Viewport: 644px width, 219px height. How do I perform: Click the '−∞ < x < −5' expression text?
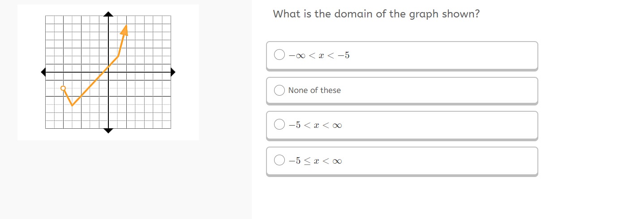pyautogui.click(x=319, y=55)
